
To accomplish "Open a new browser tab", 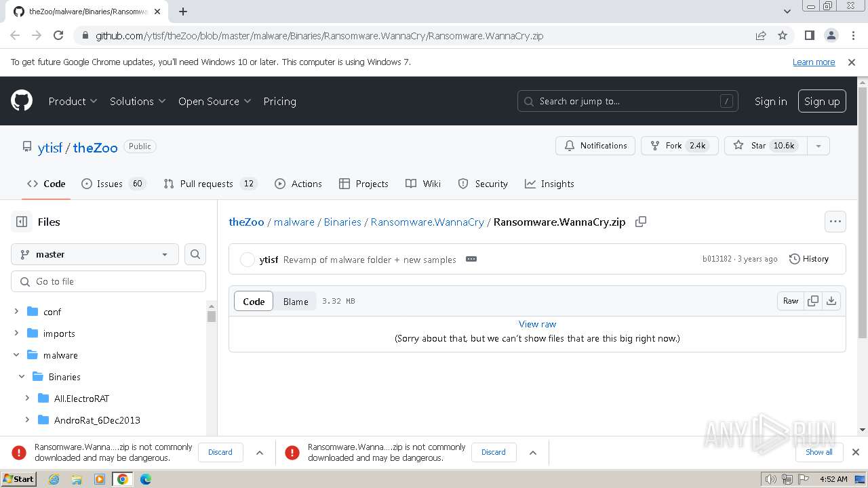I will (x=183, y=11).
